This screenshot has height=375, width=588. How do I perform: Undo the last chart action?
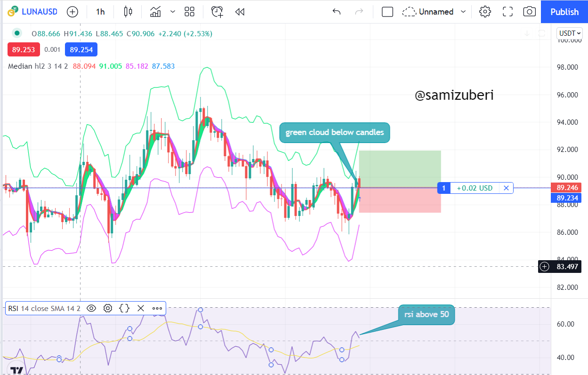(336, 12)
